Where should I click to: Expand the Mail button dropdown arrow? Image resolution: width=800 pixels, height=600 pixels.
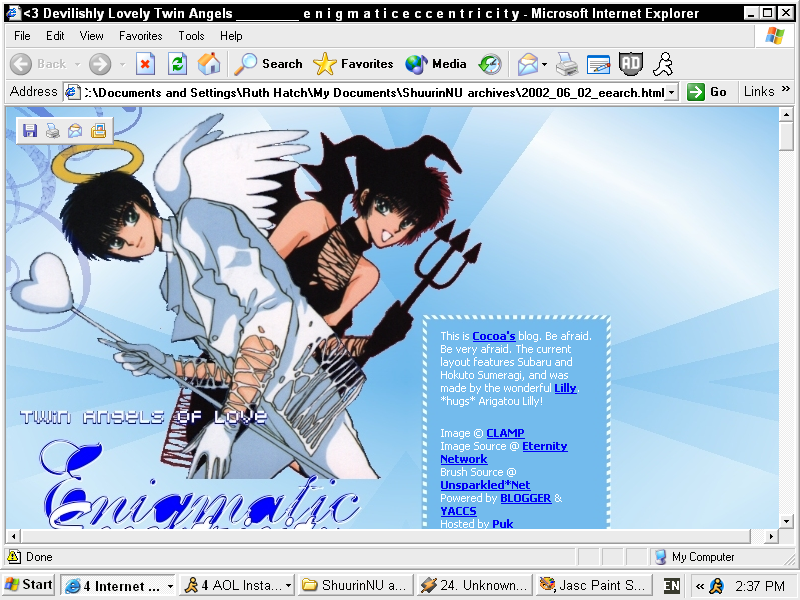tap(544, 64)
